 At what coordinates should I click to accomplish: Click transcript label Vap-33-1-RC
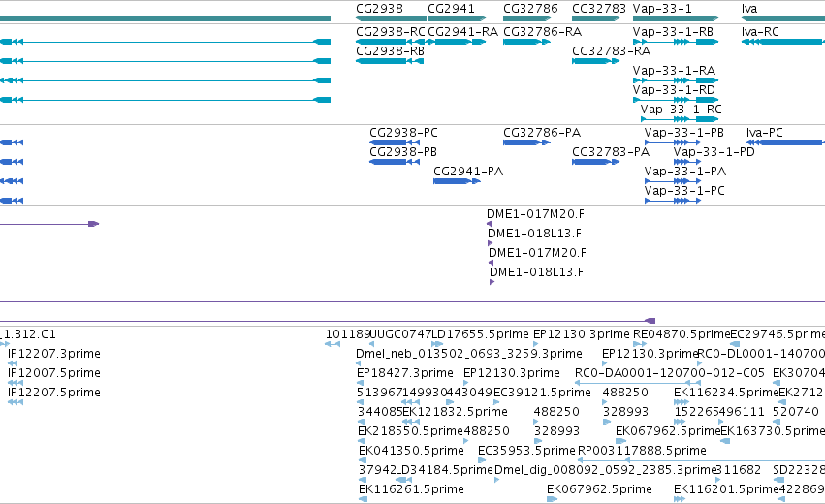(x=681, y=110)
